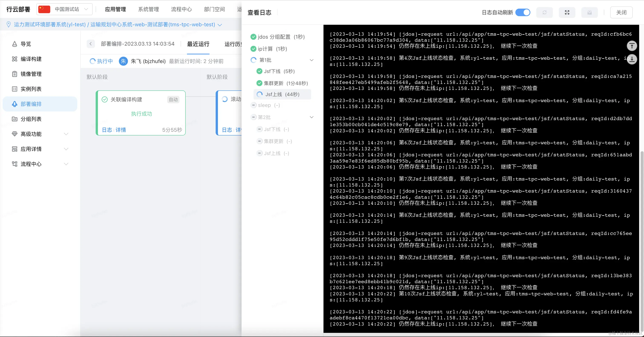This screenshot has width=644, height=337.
Task: Collapse the 第1批 batch step group
Action: tap(312, 60)
